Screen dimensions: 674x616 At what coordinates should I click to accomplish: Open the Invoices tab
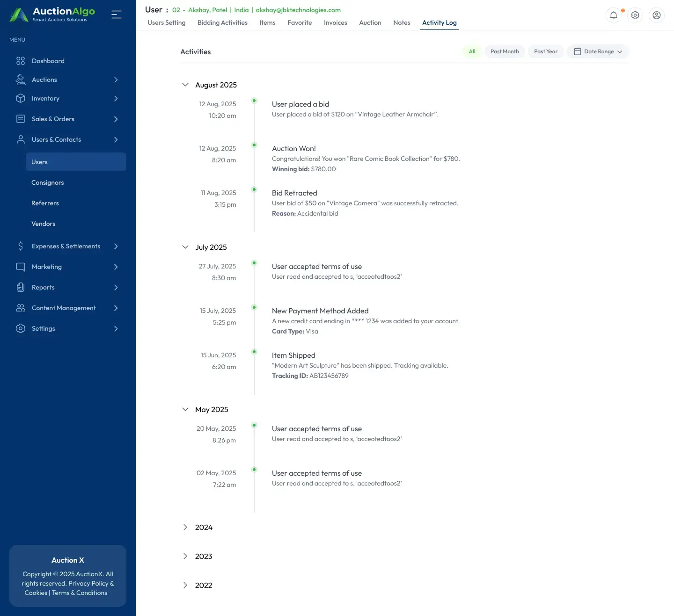pyautogui.click(x=335, y=22)
